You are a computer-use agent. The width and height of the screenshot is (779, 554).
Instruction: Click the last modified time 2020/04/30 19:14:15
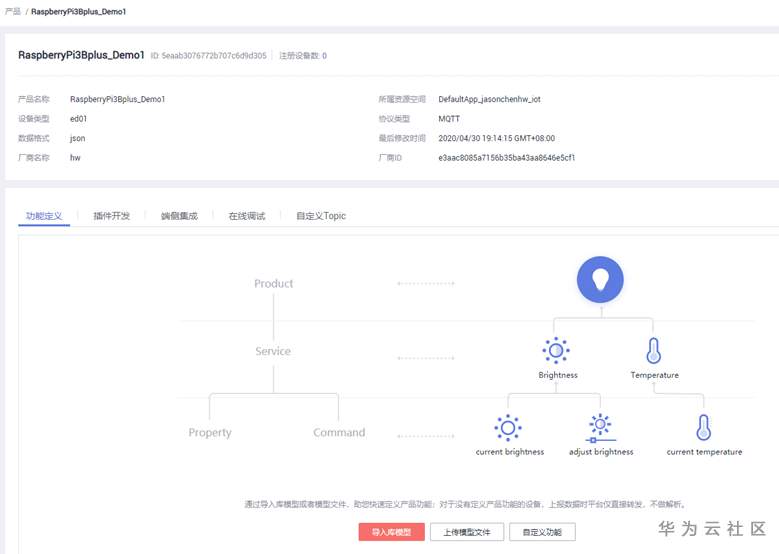[x=496, y=138]
